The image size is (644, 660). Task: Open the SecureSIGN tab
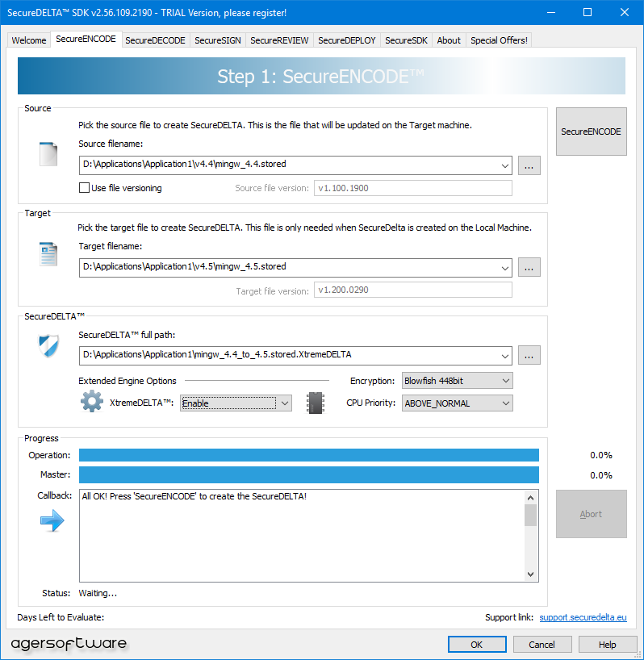pos(218,40)
